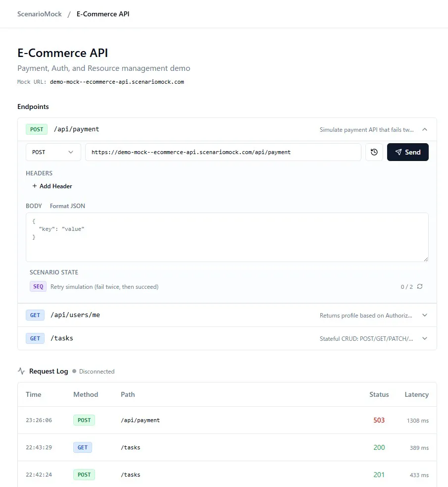Screen dimensions: 448x487
Task: Click the 201 status code in log
Action: click(379, 475)
